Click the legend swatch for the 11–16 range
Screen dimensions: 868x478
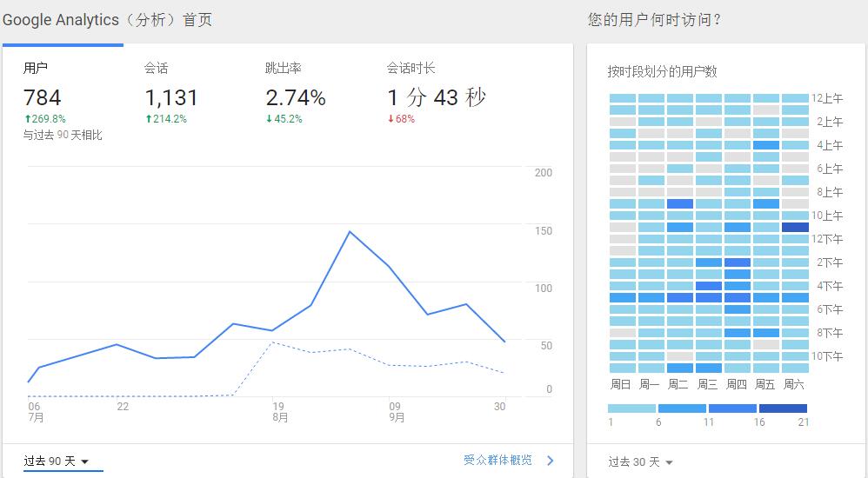pyautogui.click(x=732, y=408)
